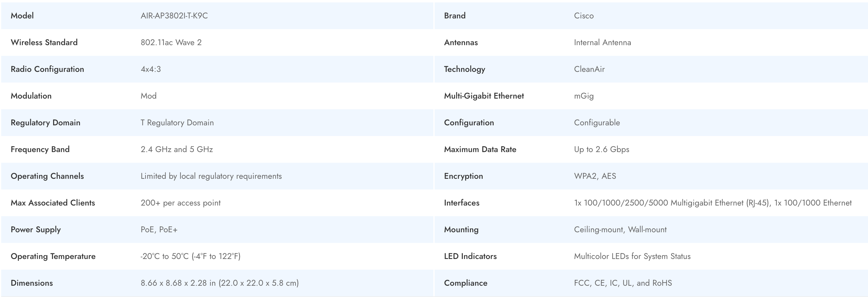The height and width of the screenshot is (297, 868).
Task: Select the WPA2, AES encryption value
Action: [x=595, y=176]
